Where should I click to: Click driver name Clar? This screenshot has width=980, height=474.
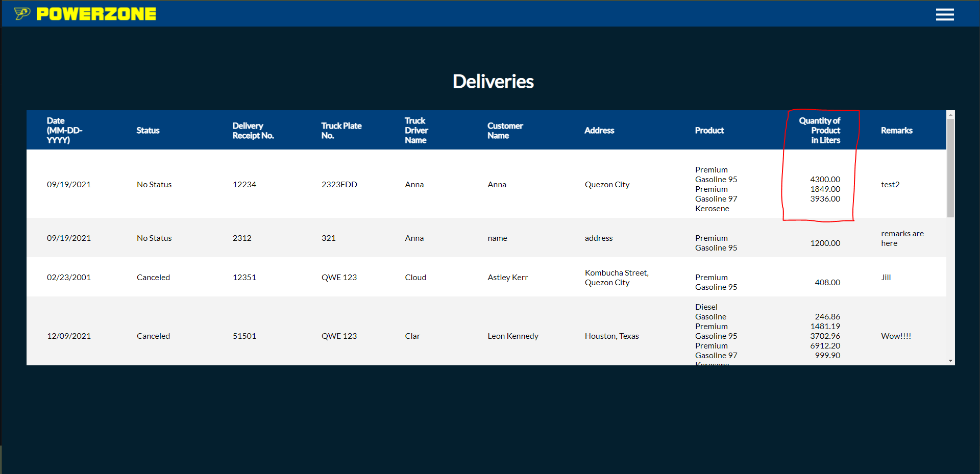pyautogui.click(x=412, y=336)
